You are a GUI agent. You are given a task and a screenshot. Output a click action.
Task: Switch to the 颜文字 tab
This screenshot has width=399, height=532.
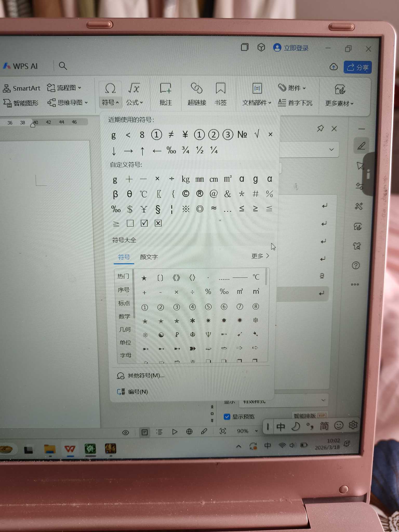click(x=149, y=257)
